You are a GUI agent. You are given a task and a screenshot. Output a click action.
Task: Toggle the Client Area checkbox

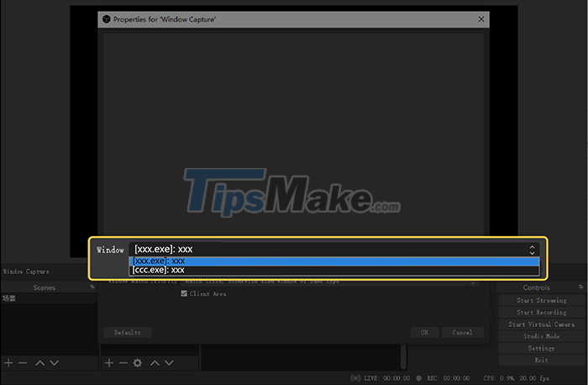click(184, 294)
